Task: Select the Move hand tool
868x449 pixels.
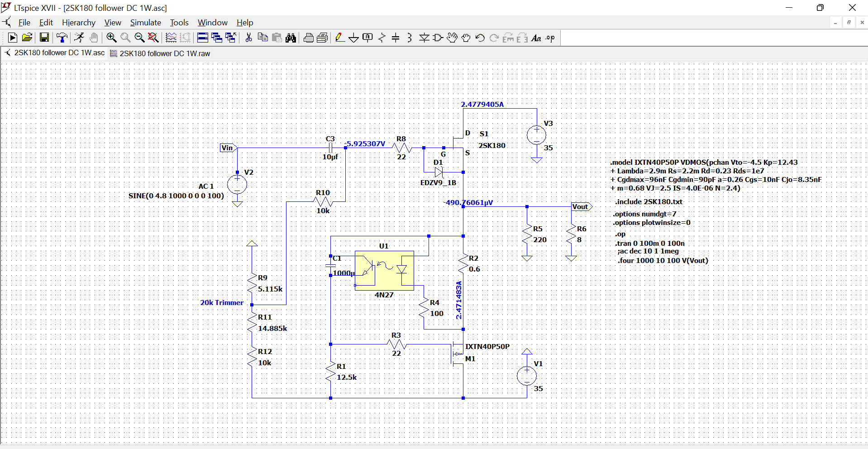Action: tap(452, 38)
